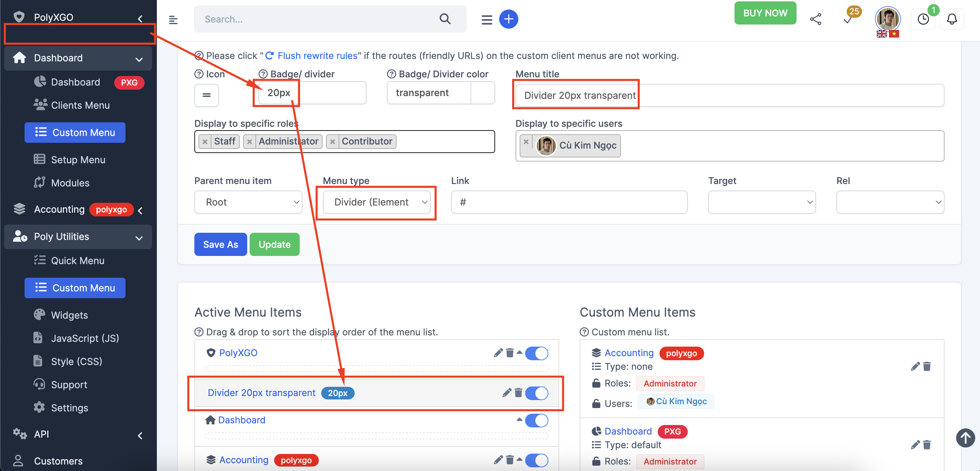Click the Badge/Divider color swatch box
This screenshot has width=980, height=471.
click(x=482, y=93)
